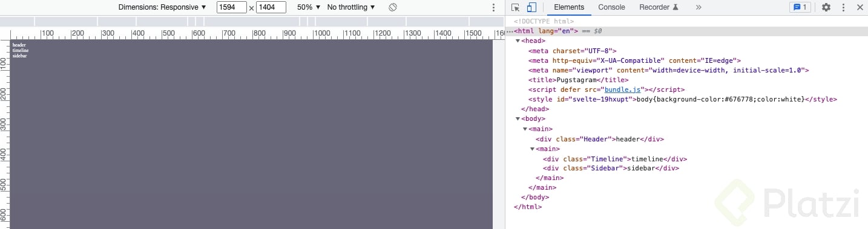Select the div class Timeline node

point(615,159)
